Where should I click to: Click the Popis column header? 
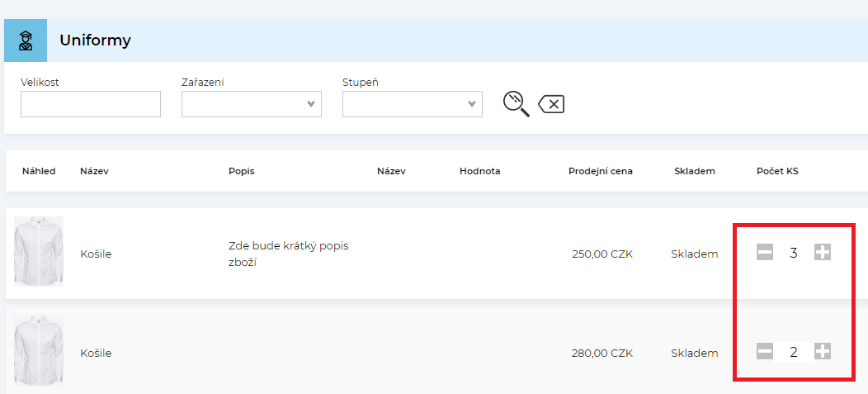pos(241,171)
